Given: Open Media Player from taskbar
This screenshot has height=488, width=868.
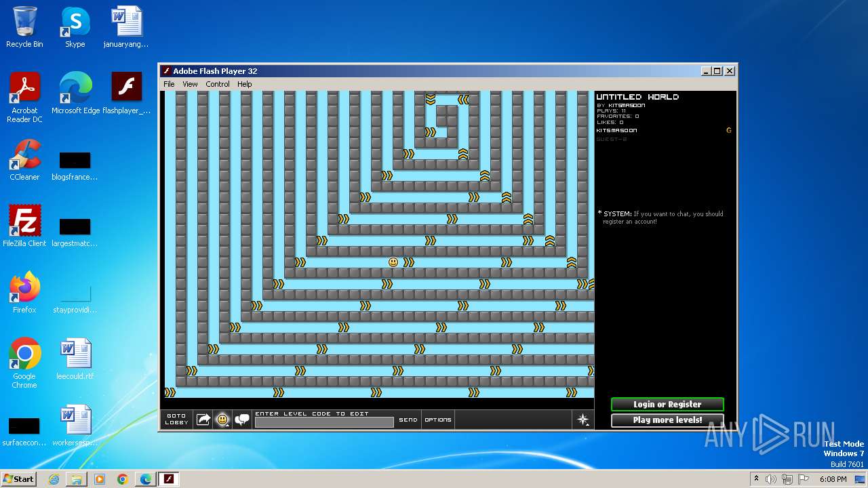Looking at the screenshot, I should pyautogui.click(x=100, y=479).
